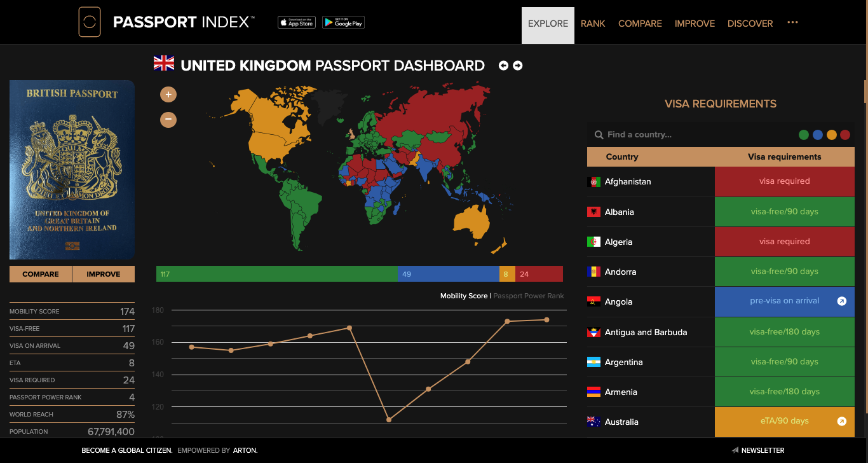The image size is (868, 463).
Task: Open the App Store download badge
Action: (x=297, y=22)
